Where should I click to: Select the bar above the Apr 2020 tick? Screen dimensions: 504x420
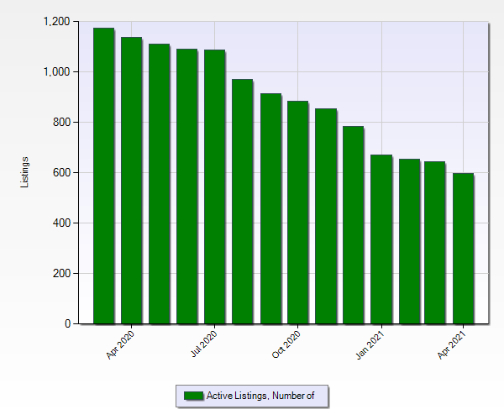click(x=132, y=181)
